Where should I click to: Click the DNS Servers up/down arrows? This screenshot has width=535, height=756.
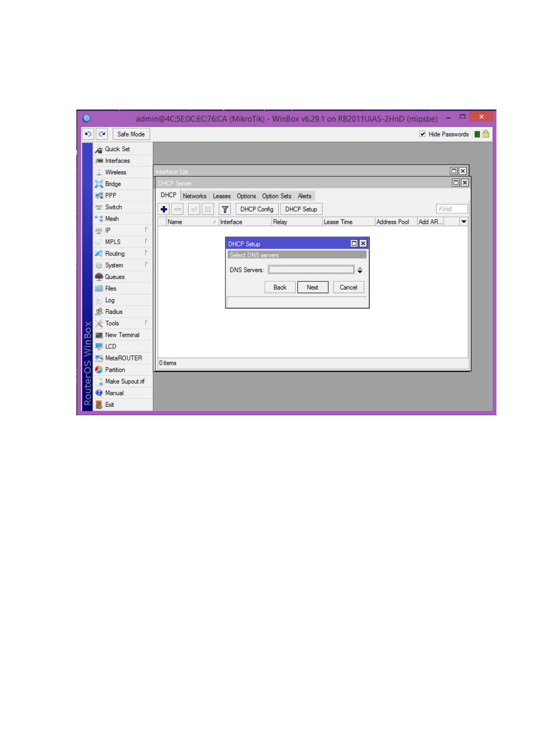click(360, 270)
